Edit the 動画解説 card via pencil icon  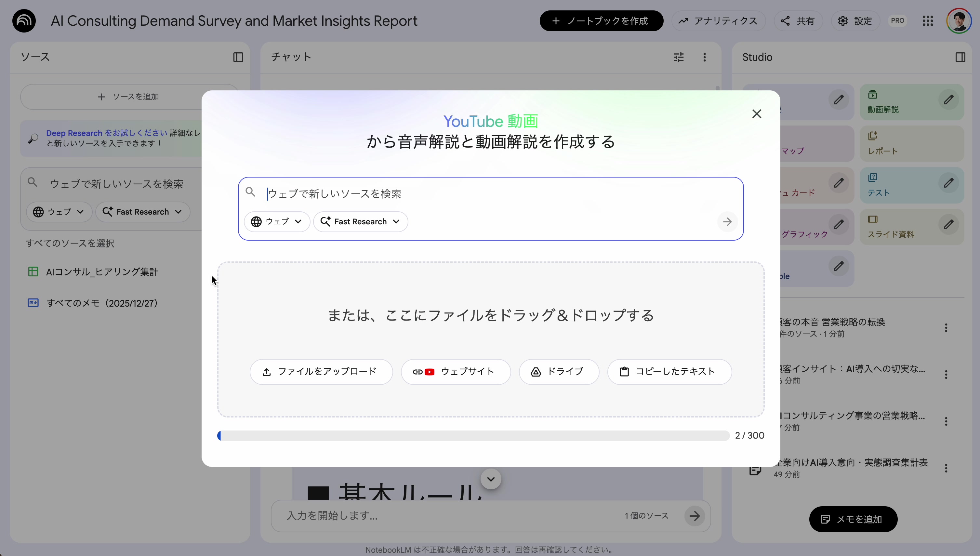coord(949,100)
